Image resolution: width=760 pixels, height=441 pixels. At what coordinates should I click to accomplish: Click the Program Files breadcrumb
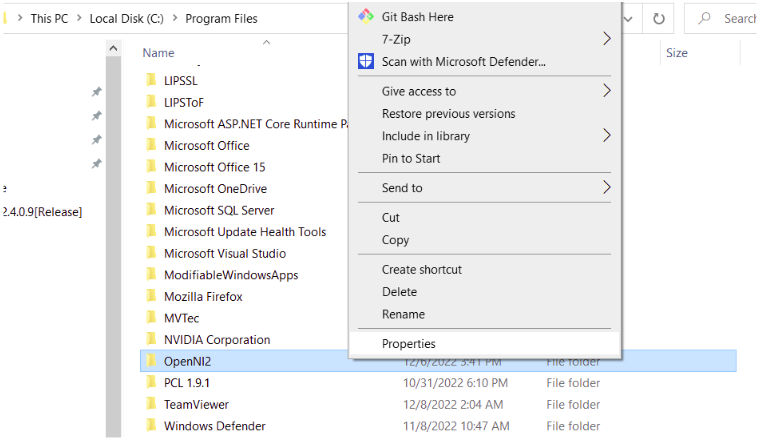point(221,18)
